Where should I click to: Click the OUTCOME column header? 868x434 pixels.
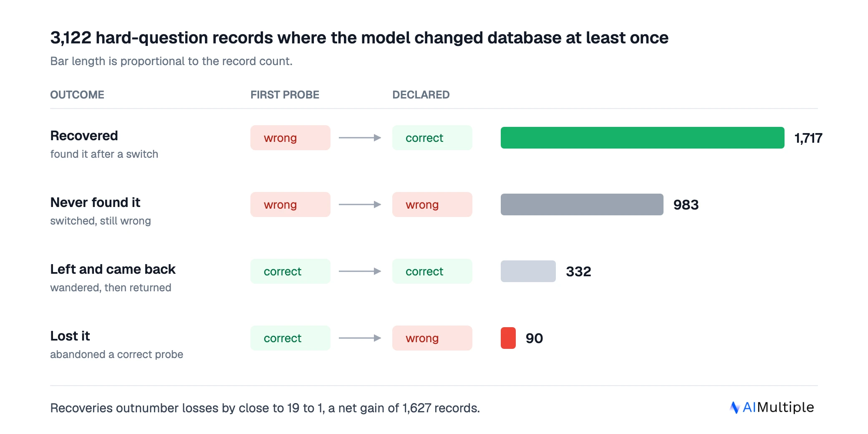coord(77,95)
